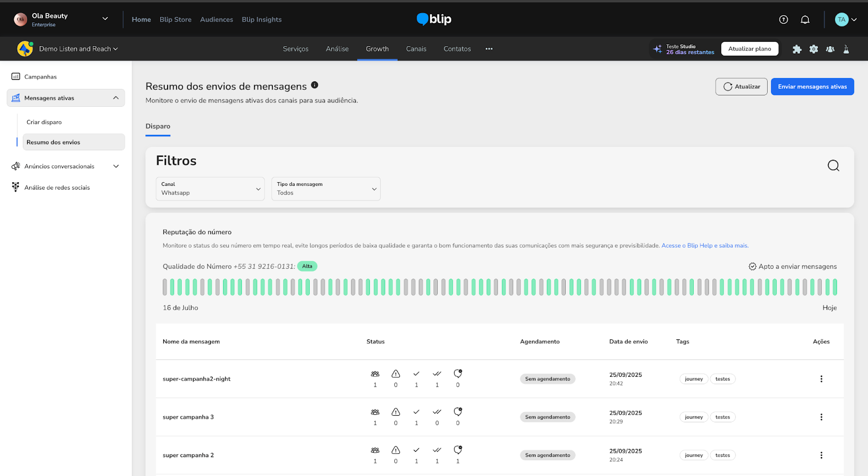Switch to the Canais tab

416,49
